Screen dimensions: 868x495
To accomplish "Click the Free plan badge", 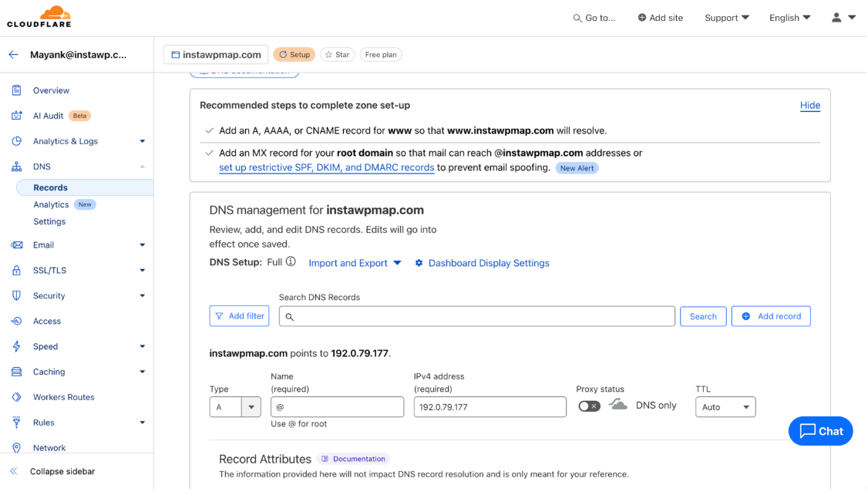I will point(381,55).
